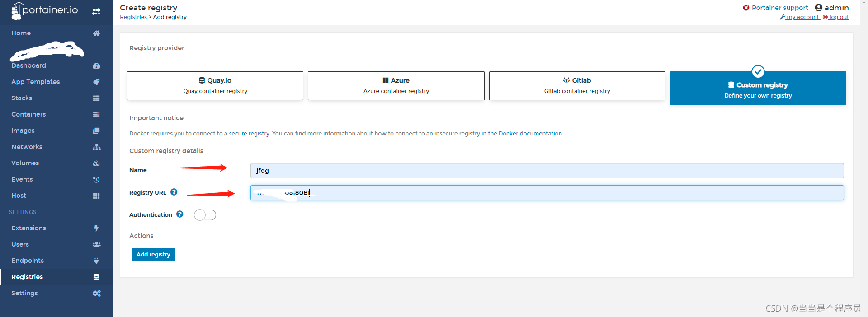
Task: Click the Extensions bolt icon
Action: click(x=96, y=228)
